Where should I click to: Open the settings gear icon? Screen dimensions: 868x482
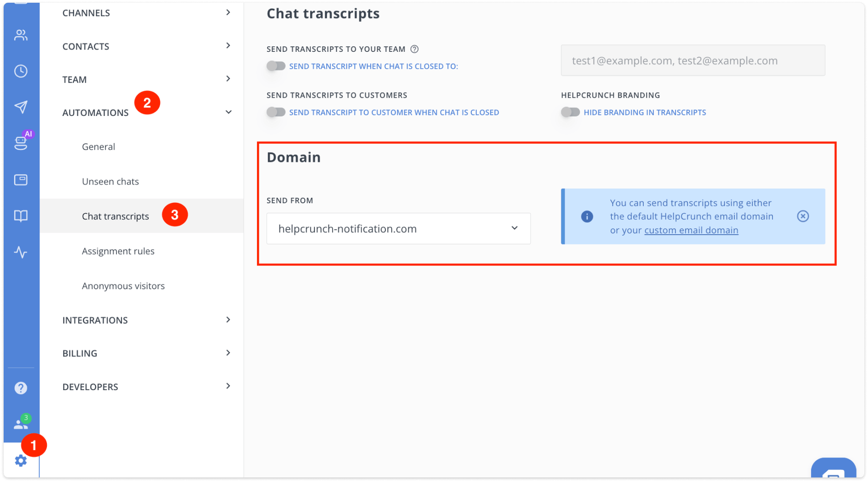click(x=21, y=460)
